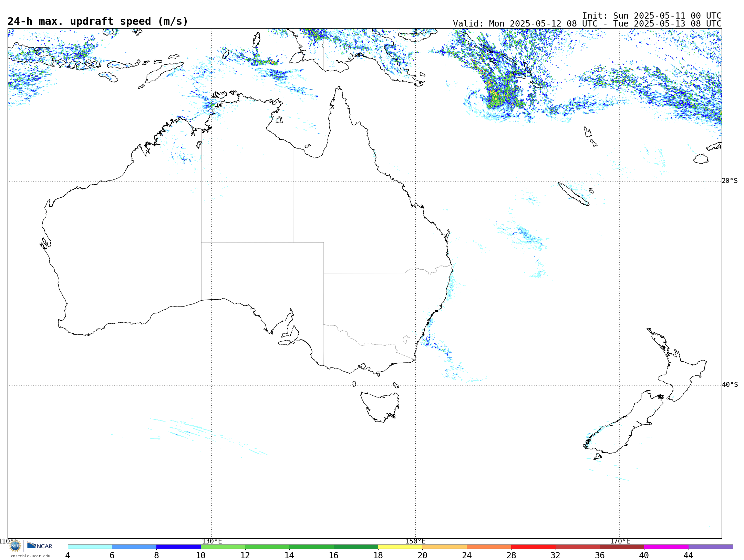The image size is (744, 560).
Task: Click the bright red 28–32 color swatch
Action: pos(533,547)
